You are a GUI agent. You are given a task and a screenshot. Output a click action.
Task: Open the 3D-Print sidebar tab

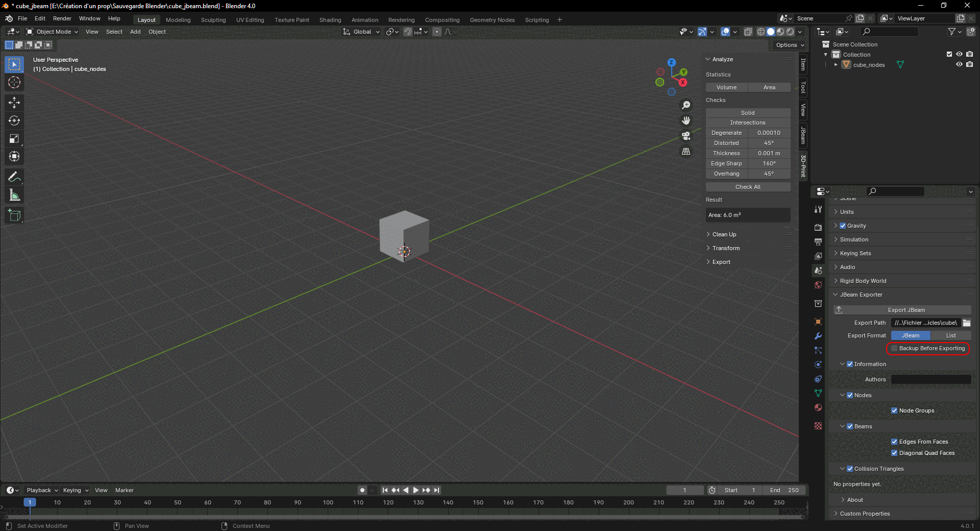pos(803,165)
